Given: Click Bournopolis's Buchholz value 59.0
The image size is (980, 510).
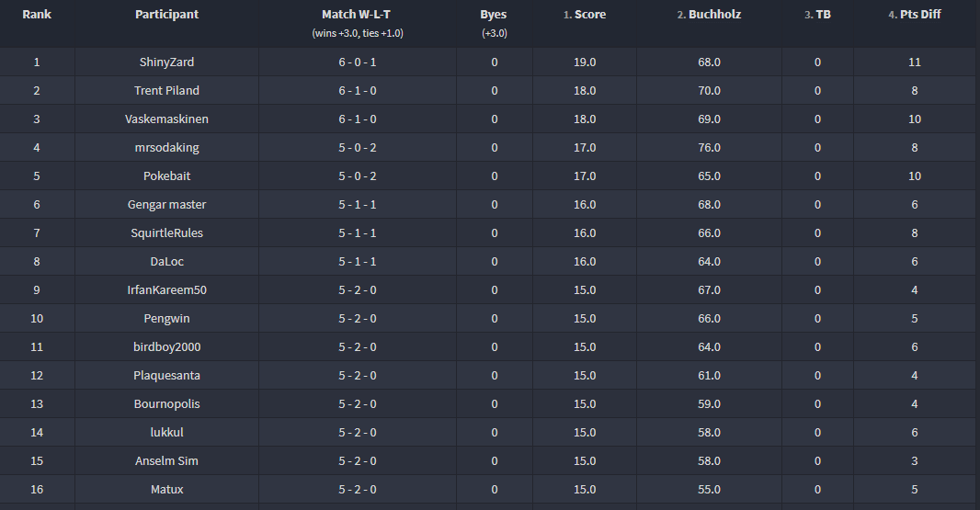Looking at the screenshot, I should [x=709, y=403].
